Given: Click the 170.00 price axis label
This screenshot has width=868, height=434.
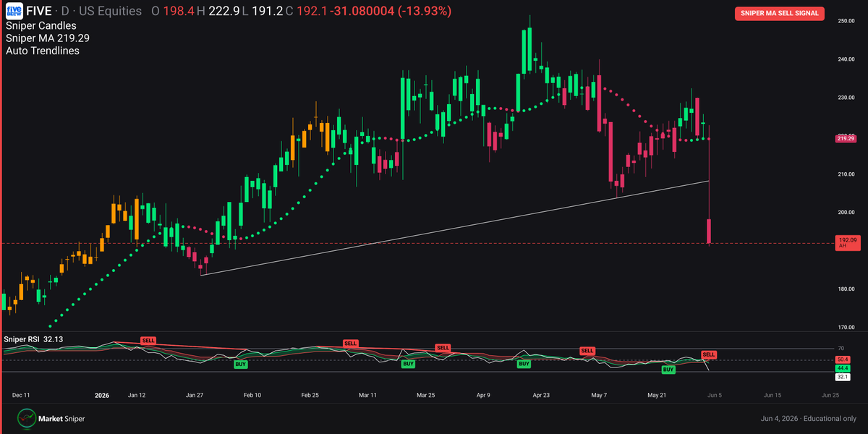Looking at the screenshot, I should point(846,328).
